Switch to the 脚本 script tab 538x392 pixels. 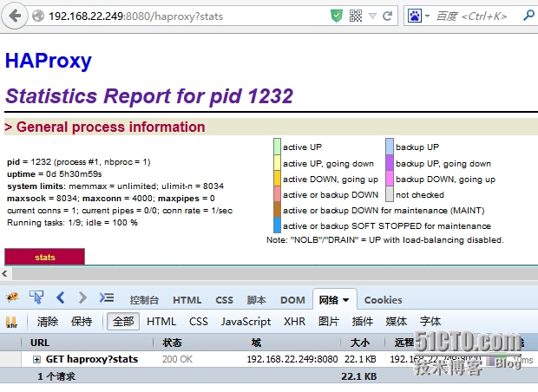[257, 300]
